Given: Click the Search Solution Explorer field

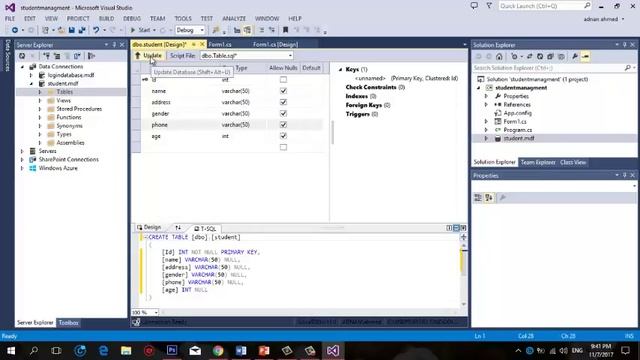Looking at the screenshot, I should (x=554, y=68).
